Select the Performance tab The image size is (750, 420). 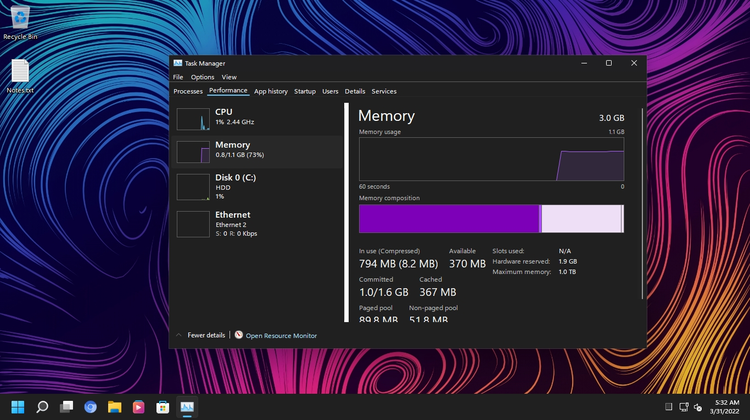point(228,90)
